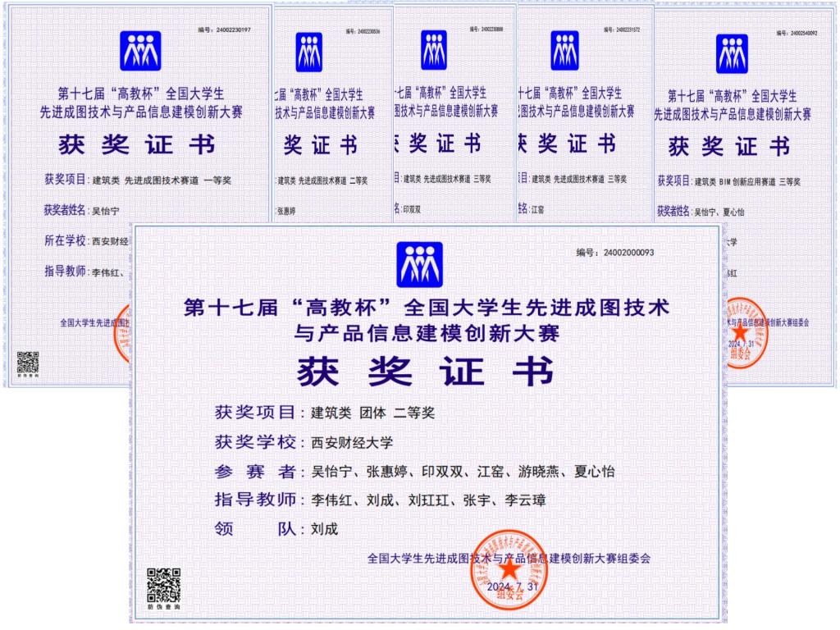Click the red seal on the team award certificate

509,571
